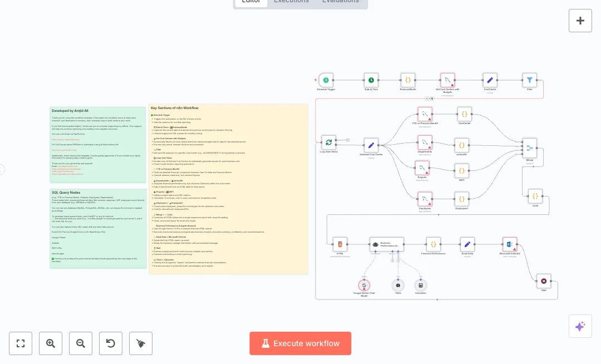This screenshot has height=364, width=601.
Task: Open the HTML node
Action: [339, 244]
